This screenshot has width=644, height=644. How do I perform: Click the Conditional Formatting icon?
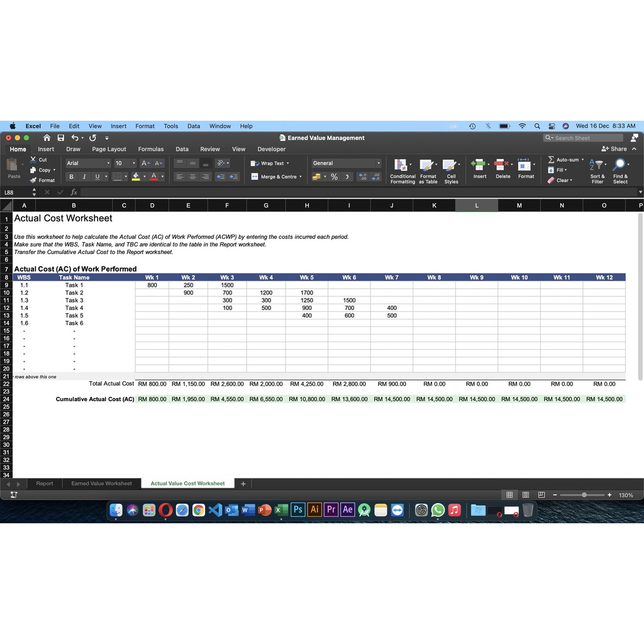click(x=401, y=165)
